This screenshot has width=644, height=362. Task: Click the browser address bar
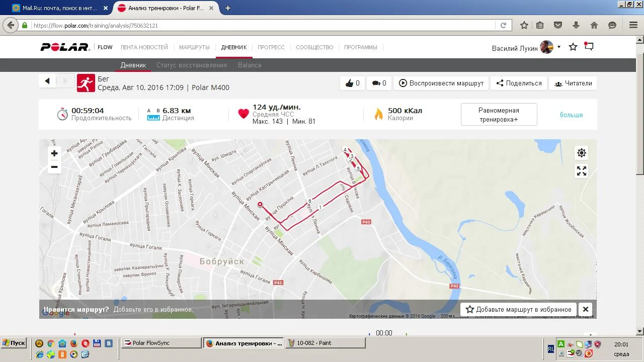point(264,25)
